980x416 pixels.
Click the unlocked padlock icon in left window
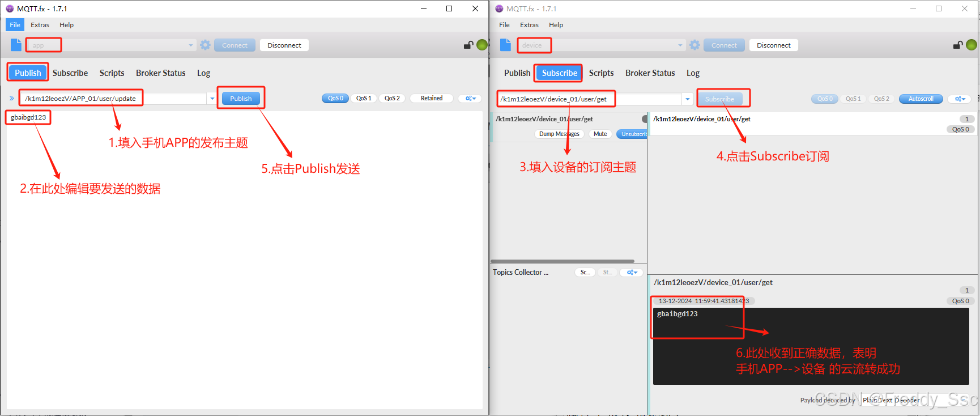468,45
